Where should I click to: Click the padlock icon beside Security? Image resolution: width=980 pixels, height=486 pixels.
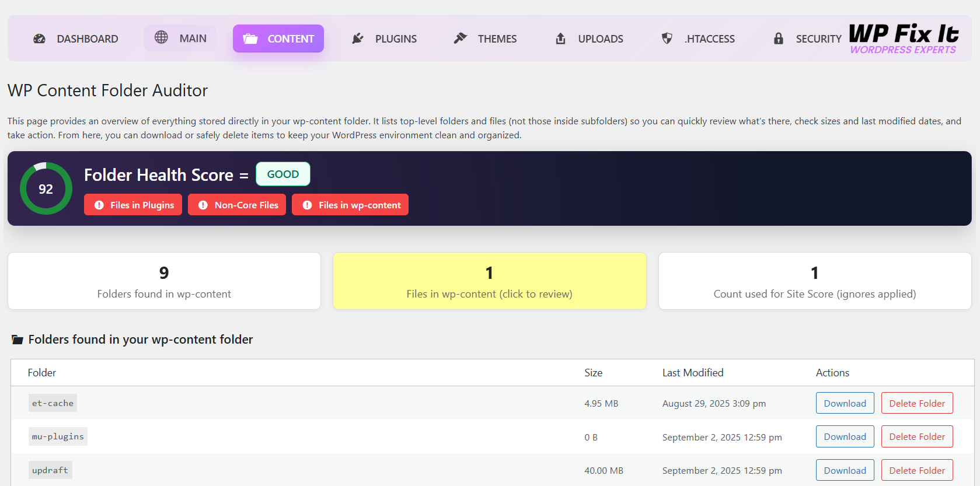(x=779, y=39)
